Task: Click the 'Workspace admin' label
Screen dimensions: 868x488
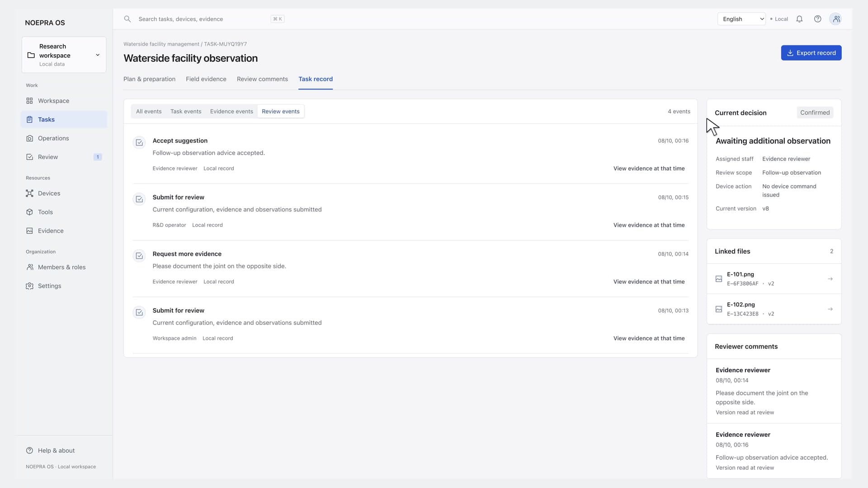Action: pos(175,338)
